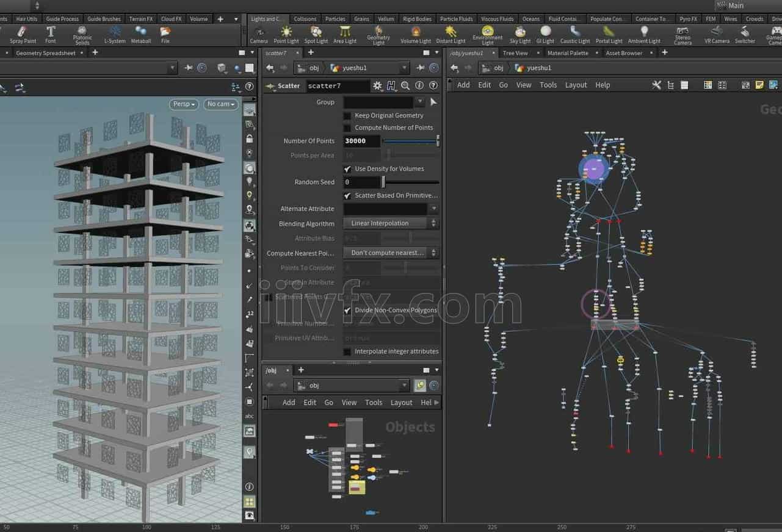Open the Compute Nearest Points dropdown
782x532 pixels.
point(391,253)
